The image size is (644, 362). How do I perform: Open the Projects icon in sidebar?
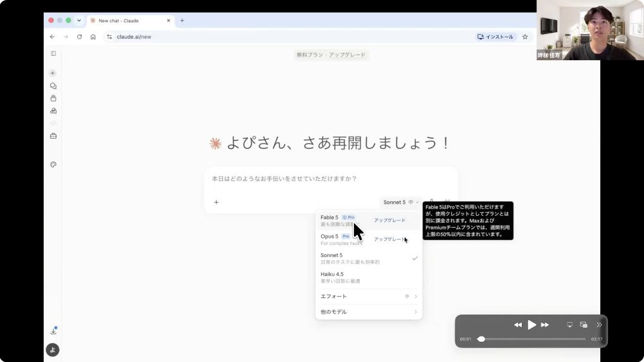(x=53, y=99)
